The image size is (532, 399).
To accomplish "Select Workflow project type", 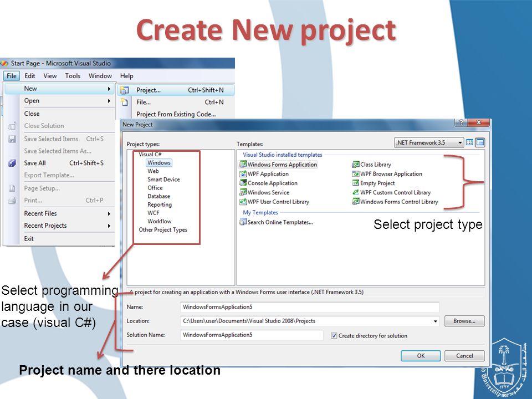I will pos(160,221).
